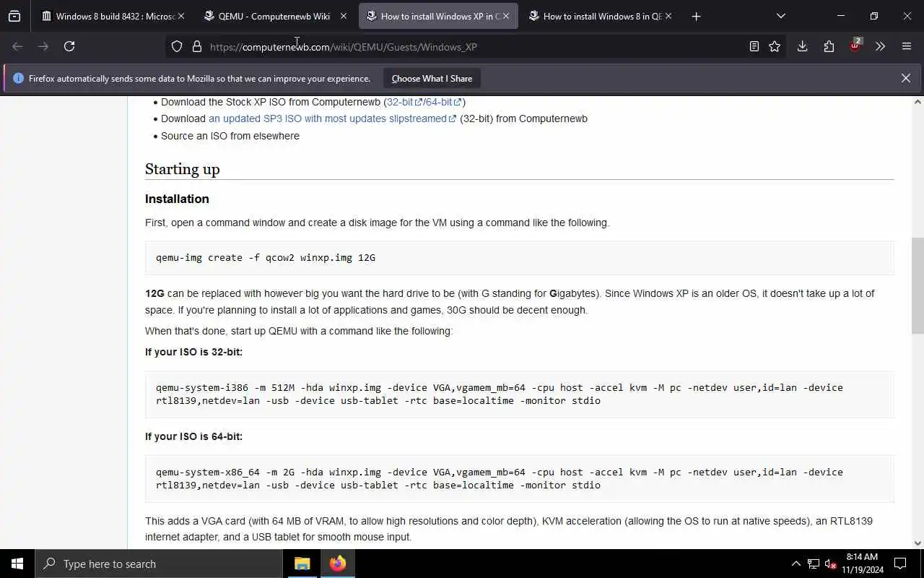
Task: Open the 32-bit stock XP ISO link
Action: tap(404, 102)
